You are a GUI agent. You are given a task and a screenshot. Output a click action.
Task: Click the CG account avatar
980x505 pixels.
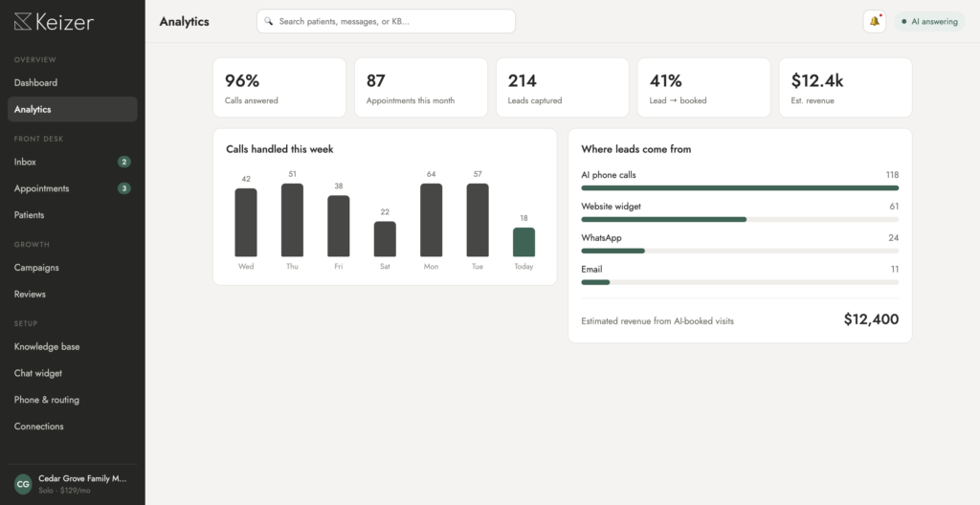coord(23,484)
